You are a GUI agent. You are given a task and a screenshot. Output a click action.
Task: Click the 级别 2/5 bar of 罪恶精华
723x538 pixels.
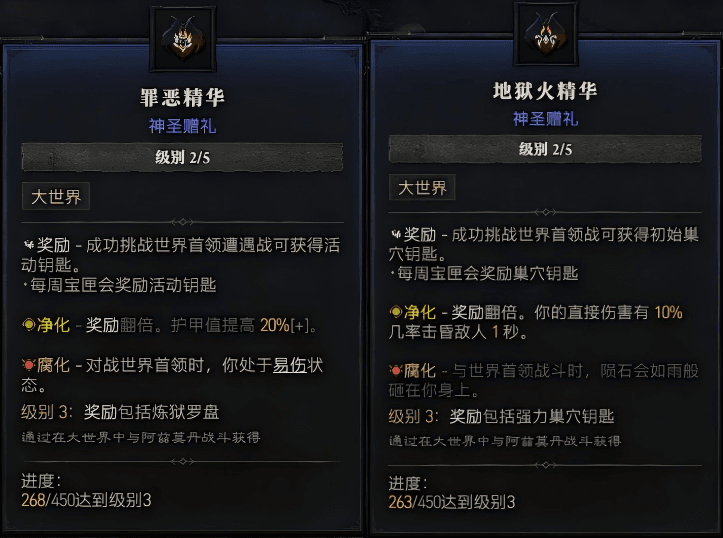point(181,157)
